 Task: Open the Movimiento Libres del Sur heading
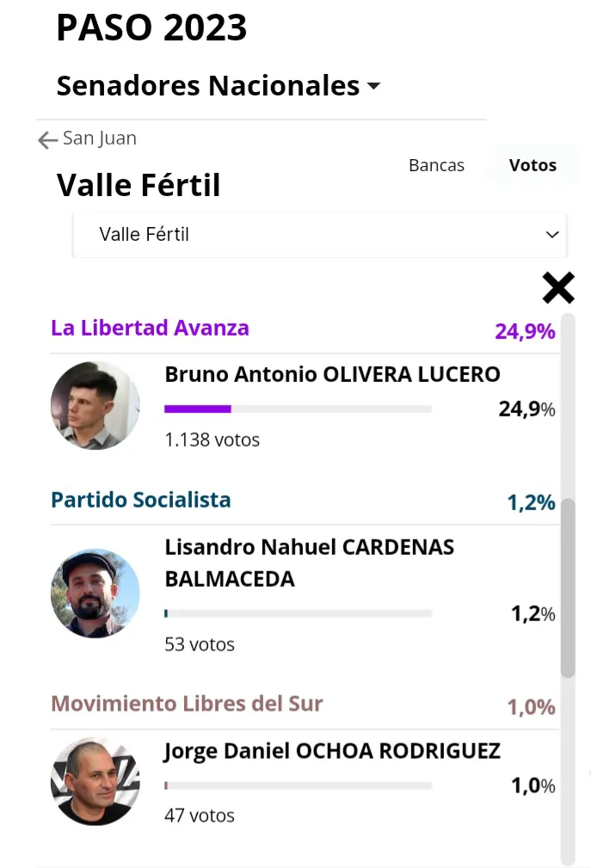pyautogui.click(x=187, y=704)
